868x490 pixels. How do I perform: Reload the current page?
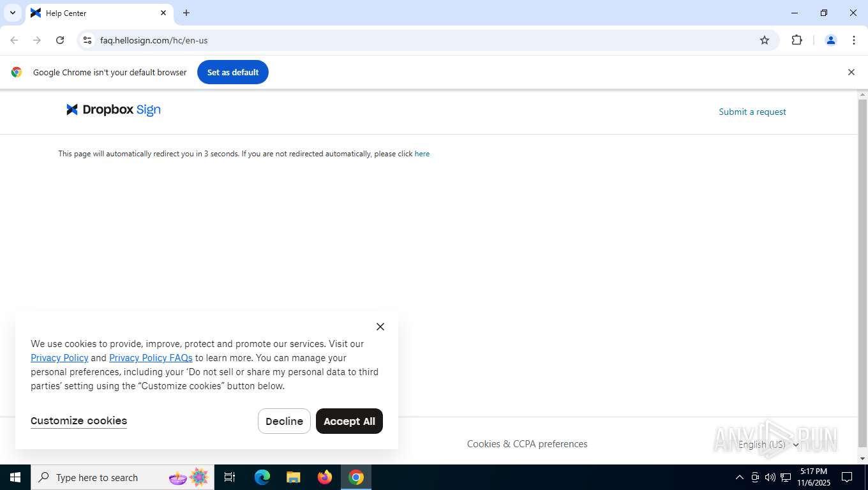click(60, 40)
